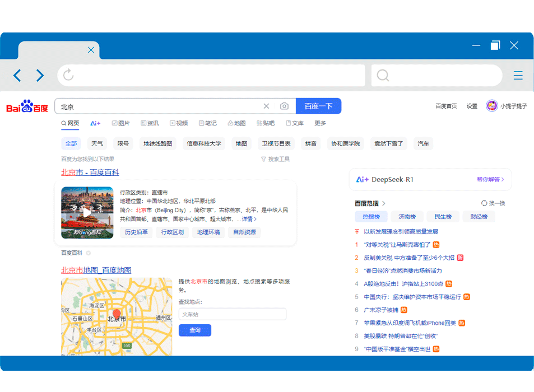
Task: Click the Baidu logo
Action: tap(27, 106)
